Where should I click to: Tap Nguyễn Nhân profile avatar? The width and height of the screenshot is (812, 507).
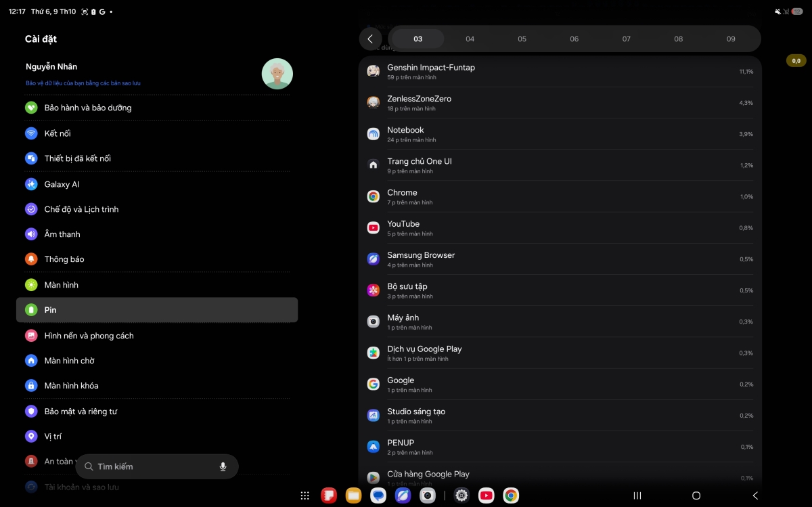[277, 74]
